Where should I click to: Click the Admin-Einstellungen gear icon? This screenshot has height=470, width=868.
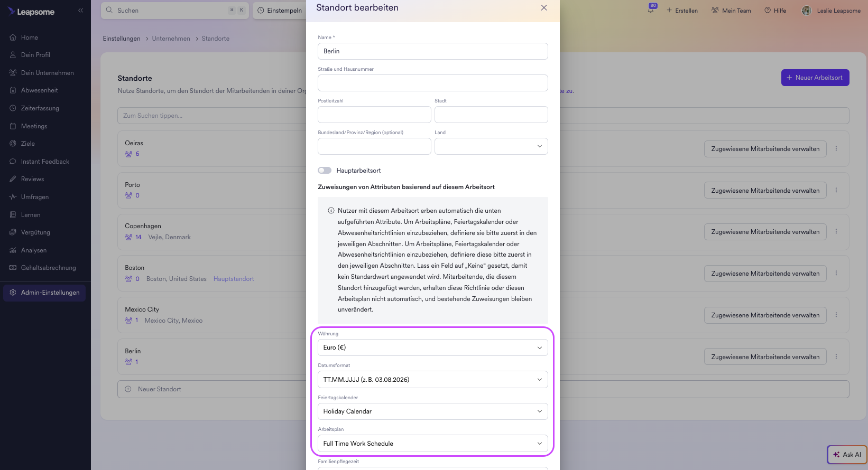point(13,293)
